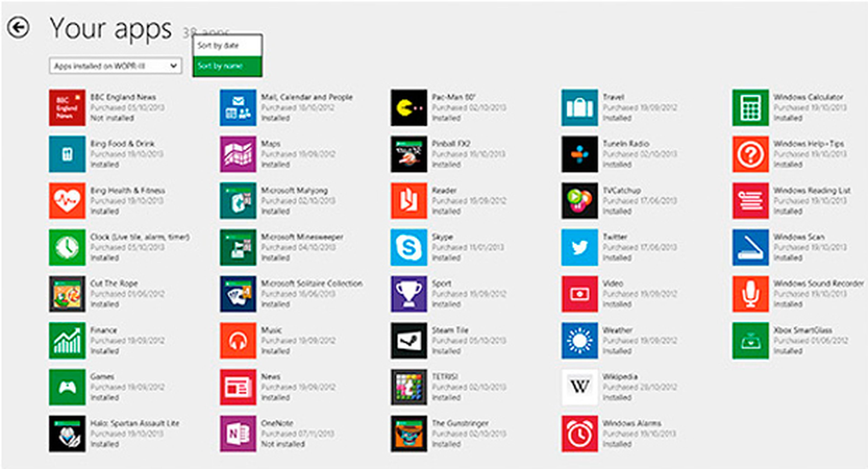Select the Windows Alarms clock icon

pyautogui.click(x=580, y=434)
